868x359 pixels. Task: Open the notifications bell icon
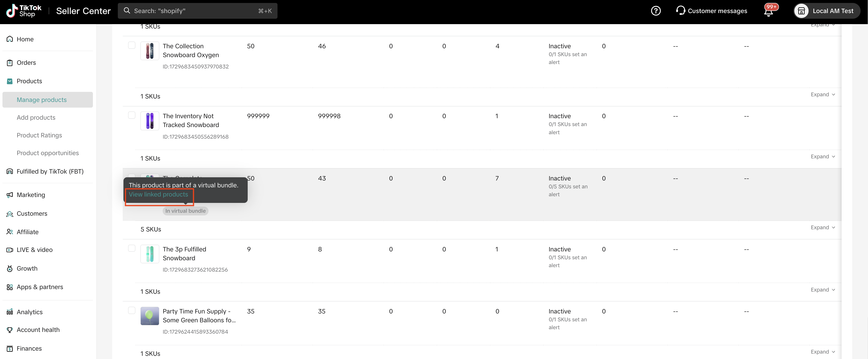[769, 11]
